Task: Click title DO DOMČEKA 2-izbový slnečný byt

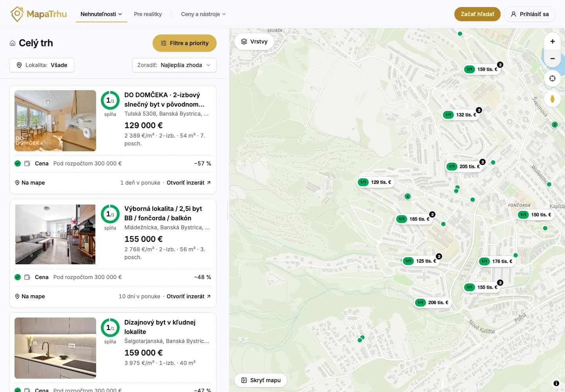Action: 164,100
